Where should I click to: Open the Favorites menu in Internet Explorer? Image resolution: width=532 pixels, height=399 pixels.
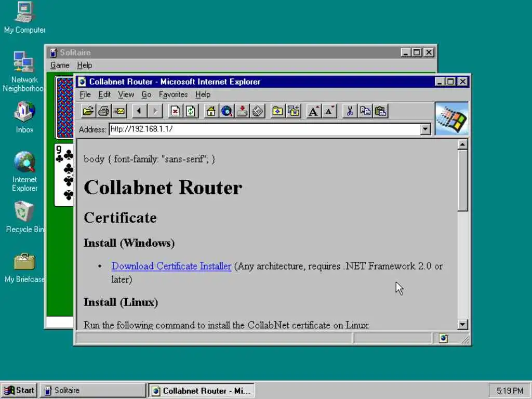(x=173, y=95)
